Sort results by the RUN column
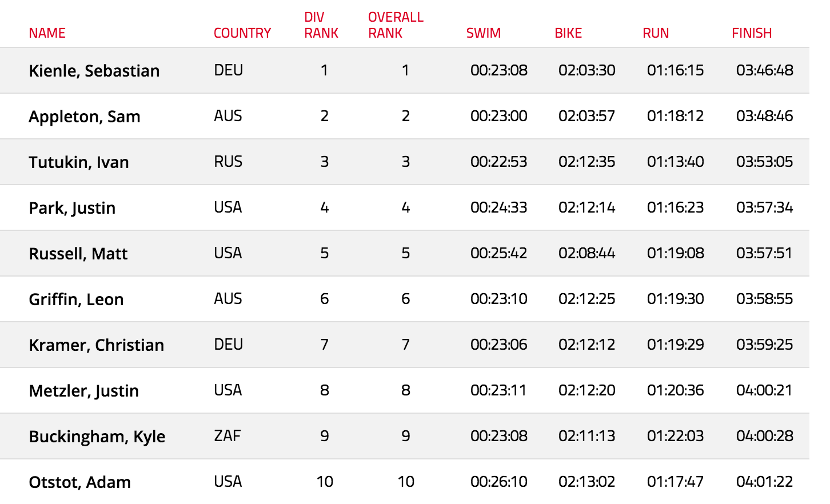Screen dimensions: 830x504 pyautogui.click(x=656, y=33)
